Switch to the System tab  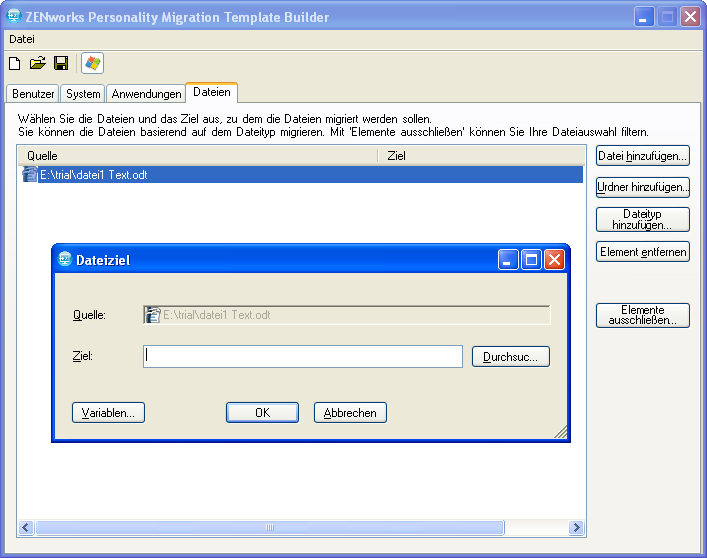click(x=83, y=94)
